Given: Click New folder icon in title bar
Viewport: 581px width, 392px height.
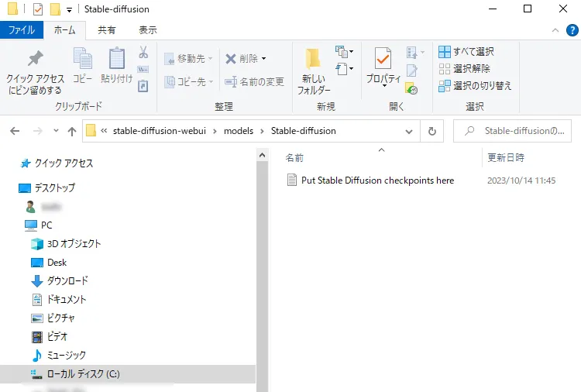Looking at the screenshot, I should tap(55, 9).
